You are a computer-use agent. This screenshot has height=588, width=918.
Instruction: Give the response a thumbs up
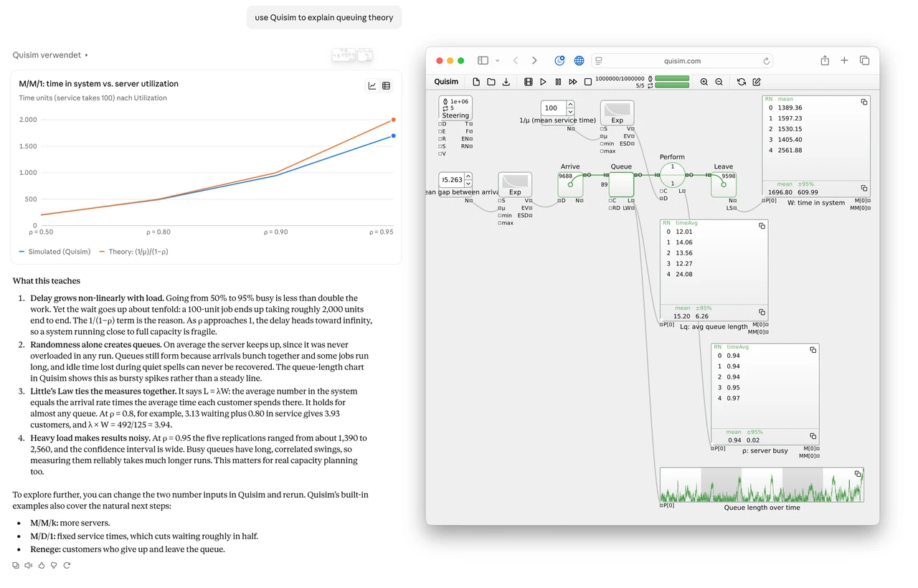[x=42, y=566]
